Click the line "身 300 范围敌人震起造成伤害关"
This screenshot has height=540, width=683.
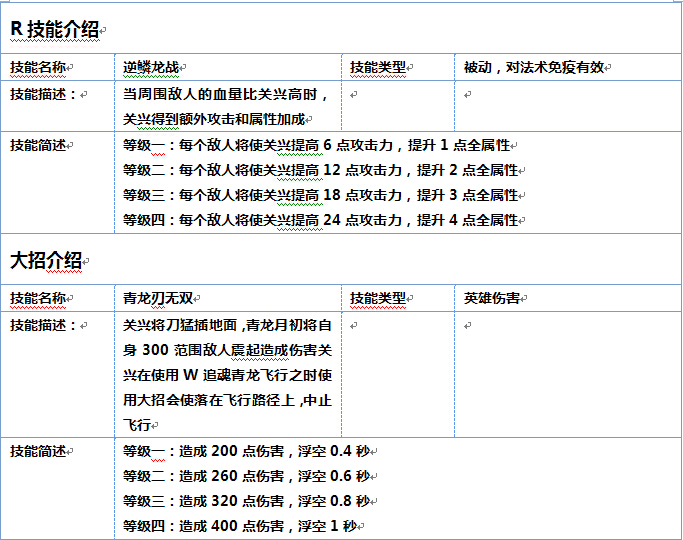[227, 350]
